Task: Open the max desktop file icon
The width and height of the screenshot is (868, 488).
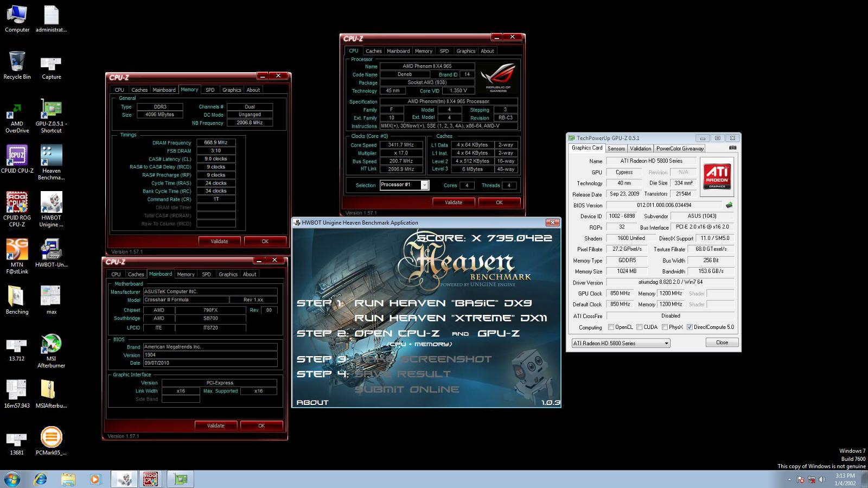Action: [x=51, y=300]
